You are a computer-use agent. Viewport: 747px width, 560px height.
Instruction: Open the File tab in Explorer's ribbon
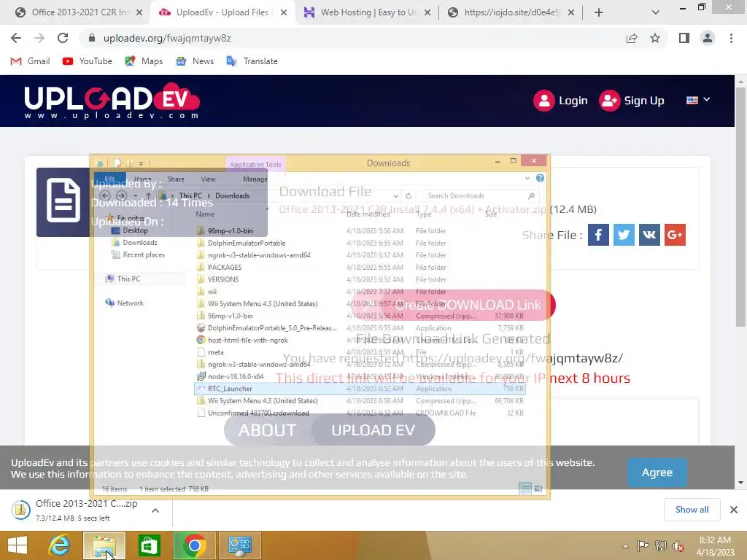coord(110,179)
